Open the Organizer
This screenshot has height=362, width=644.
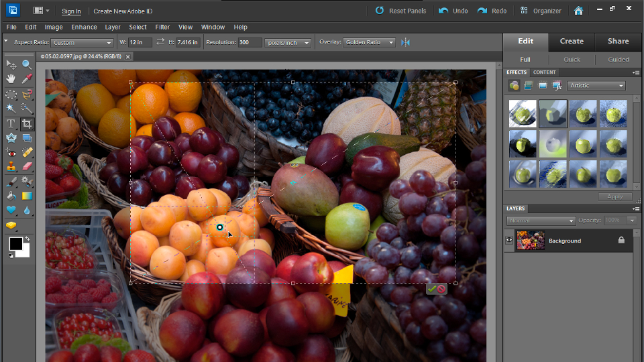pos(541,11)
